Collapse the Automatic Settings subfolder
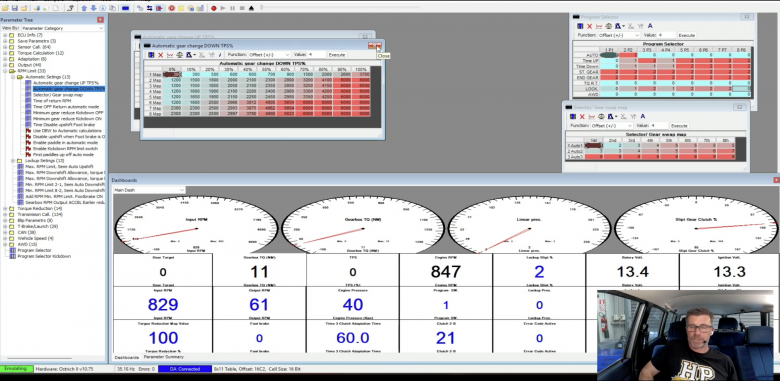The image size is (780, 381). click(13, 77)
